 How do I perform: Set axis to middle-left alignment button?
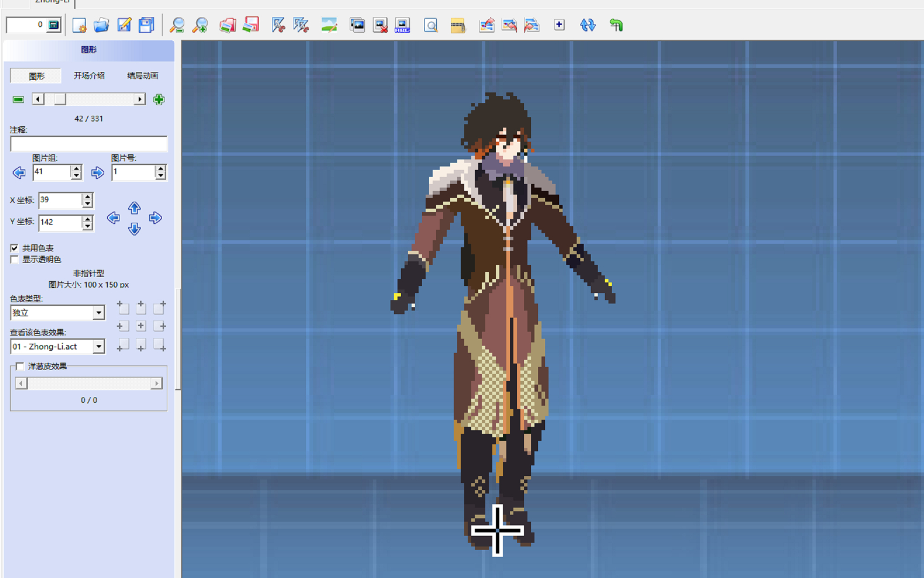[x=122, y=326]
